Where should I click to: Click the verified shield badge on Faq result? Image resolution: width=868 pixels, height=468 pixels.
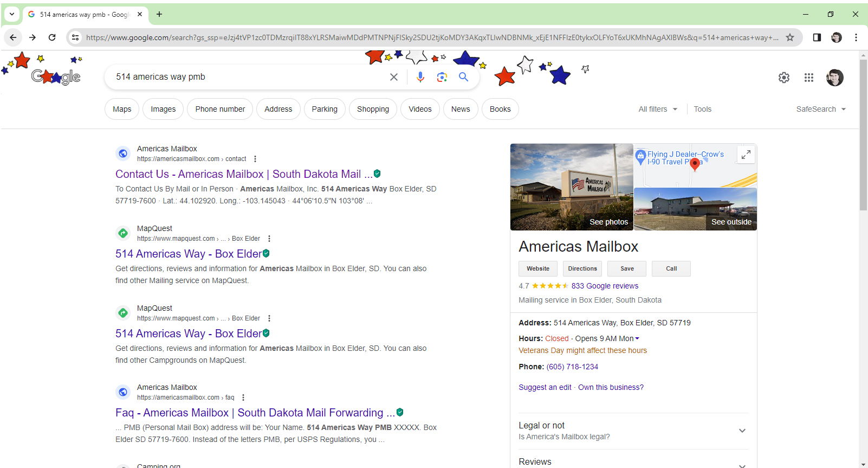click(x=400, y=412)
